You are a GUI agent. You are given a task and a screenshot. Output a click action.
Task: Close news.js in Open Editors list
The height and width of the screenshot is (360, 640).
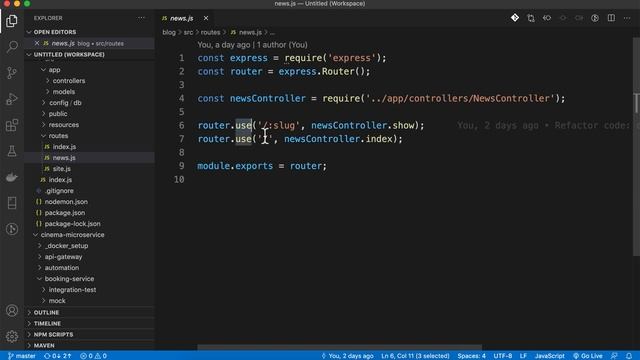(x=37, y=43)
